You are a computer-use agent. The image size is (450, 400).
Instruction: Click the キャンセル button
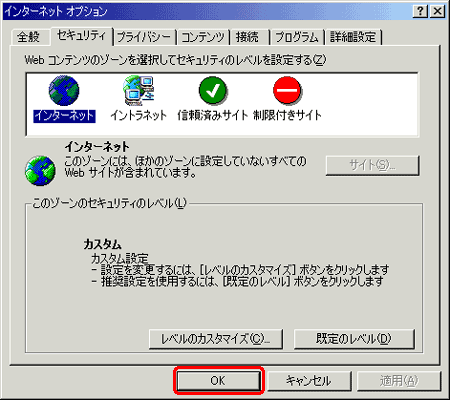click(309, 380)
